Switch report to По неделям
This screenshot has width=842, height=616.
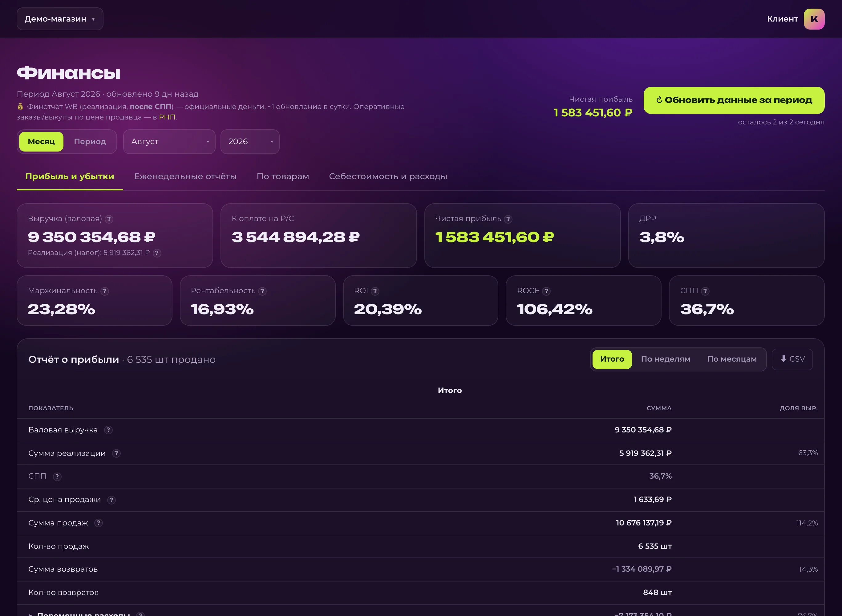(x=666, y=359)
